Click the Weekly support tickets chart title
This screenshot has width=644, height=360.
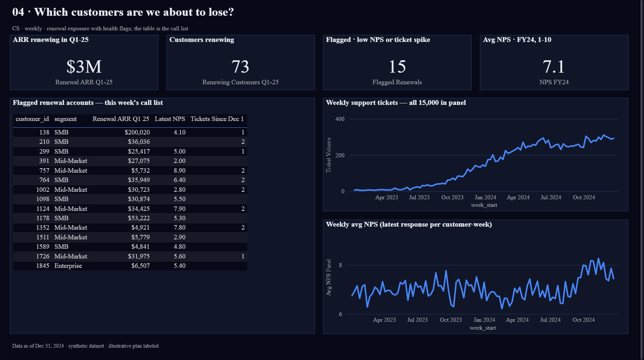pos(396,103)
